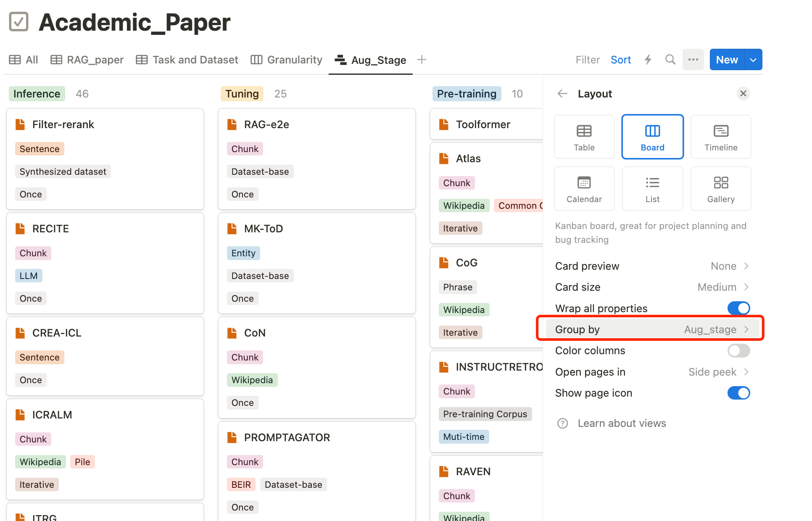Switch to List layout view
This screenshot has width=812, height=521.
(x=652, y=189)
